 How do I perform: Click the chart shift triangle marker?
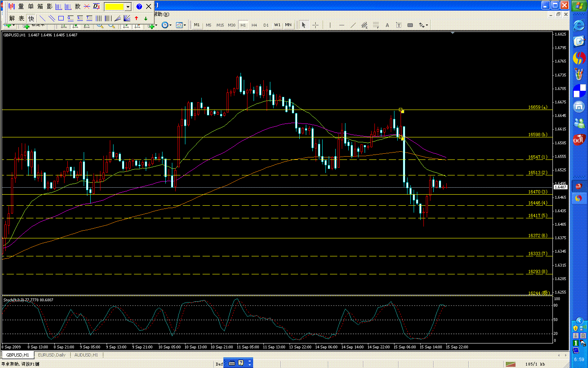click(x=452, y=33)
